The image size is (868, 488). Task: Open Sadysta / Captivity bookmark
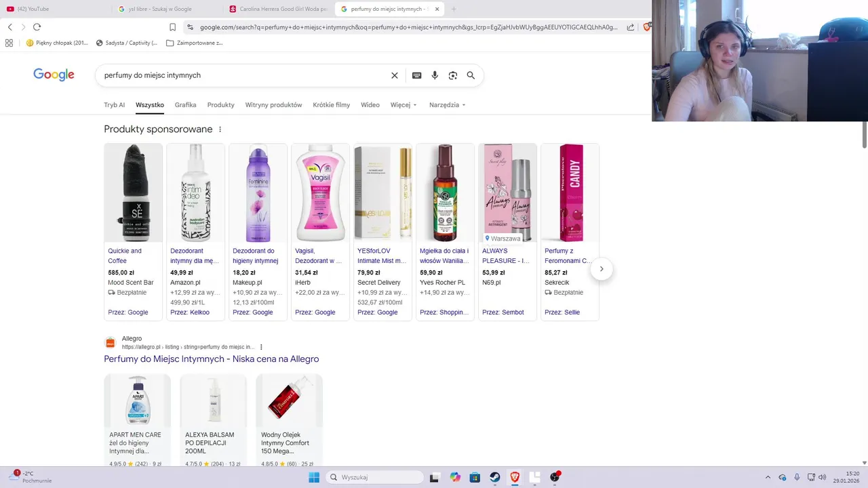pyautogui.click(x=127, y=43)
